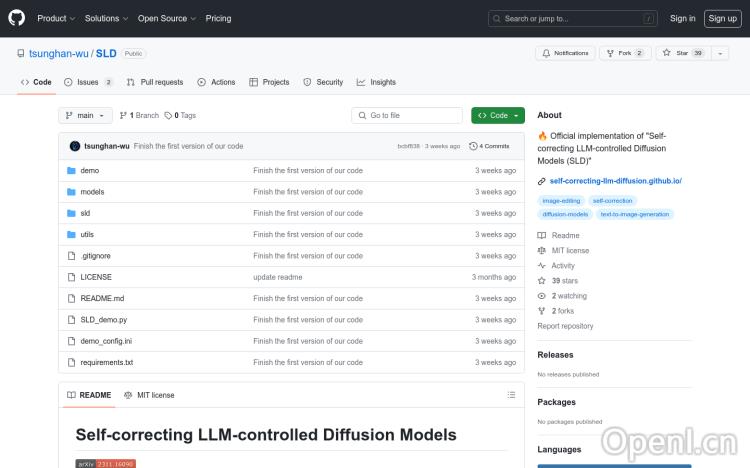Screen dimensions: 750x468
Task: Click the Sign in link
Action: pyautogui.click(x=683, y=18)
